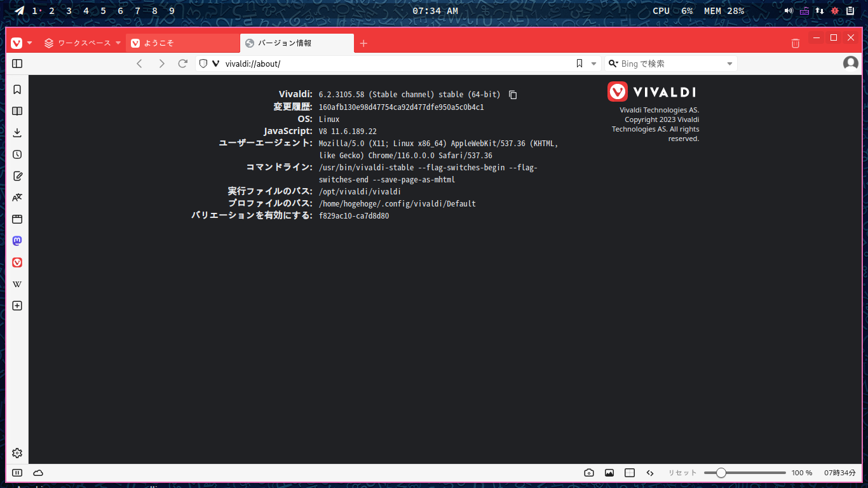Open the tracker blocker shield icon
The width and height of the screenshot is (868, 488).
click(203, 64)
